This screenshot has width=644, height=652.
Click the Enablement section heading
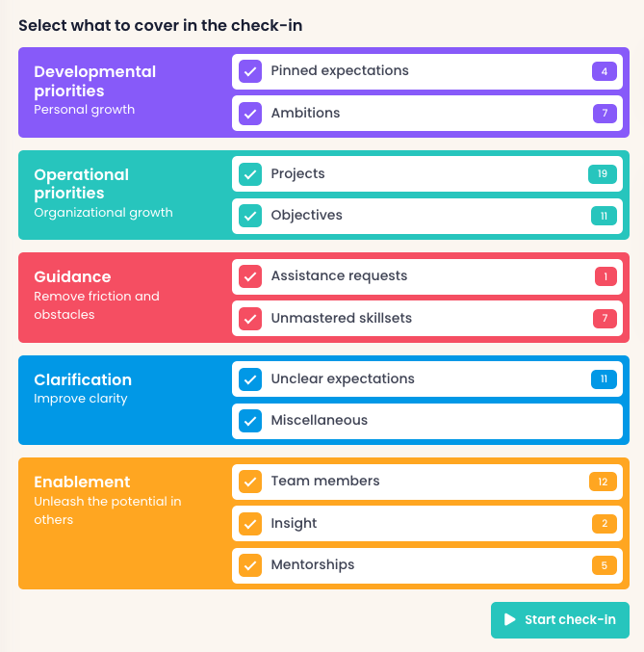click(82, 482)
